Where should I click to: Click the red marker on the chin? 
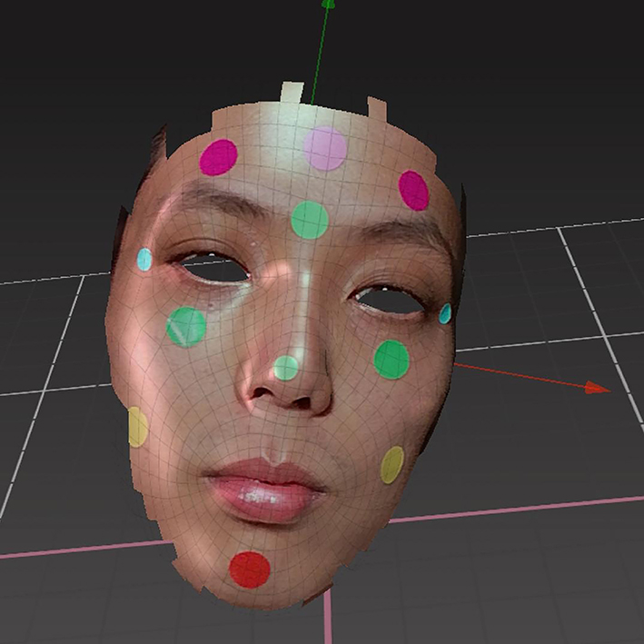tap(250, 570)
